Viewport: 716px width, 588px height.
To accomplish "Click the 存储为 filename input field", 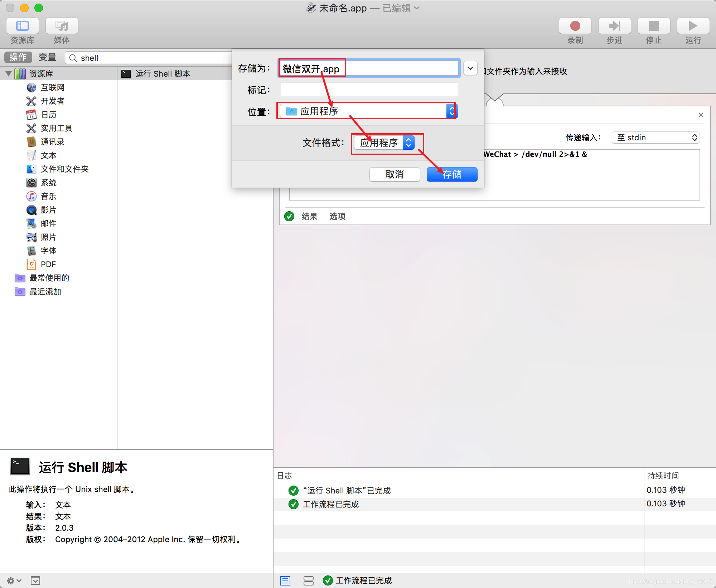I will pyautogui.click(x=369, y=68).
